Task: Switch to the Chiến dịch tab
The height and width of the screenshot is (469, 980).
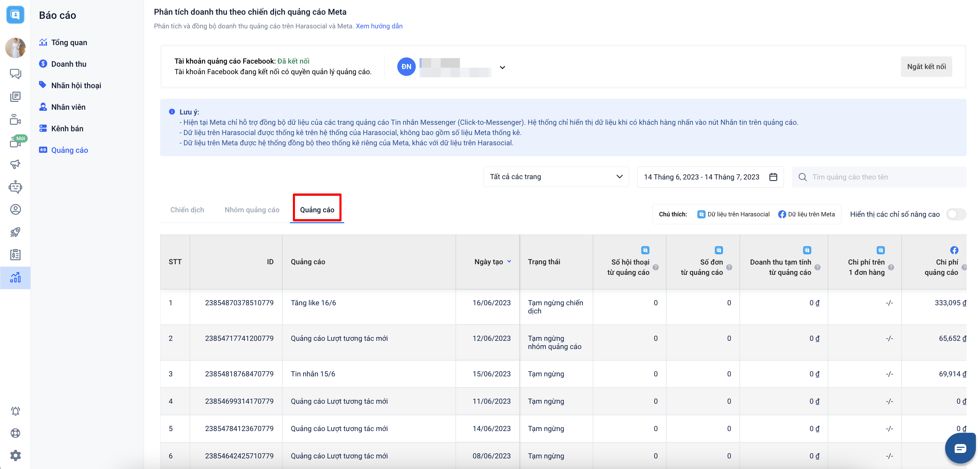Action: click(x=187, y=210)
